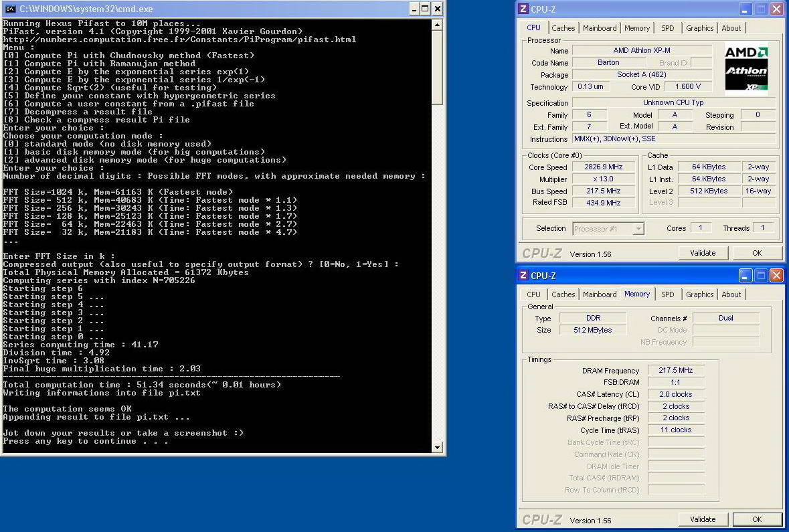
Task: Maximize the cmd.exe window
Action: 425,9
